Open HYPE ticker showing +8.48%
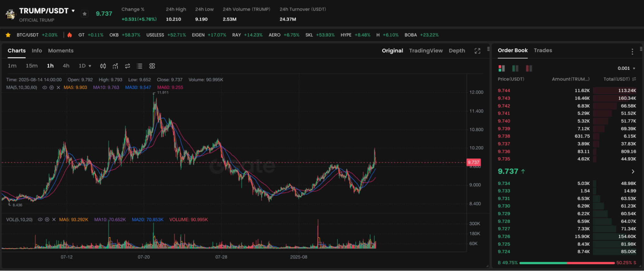Screen dimensions: 644x271 click(355, 35)
